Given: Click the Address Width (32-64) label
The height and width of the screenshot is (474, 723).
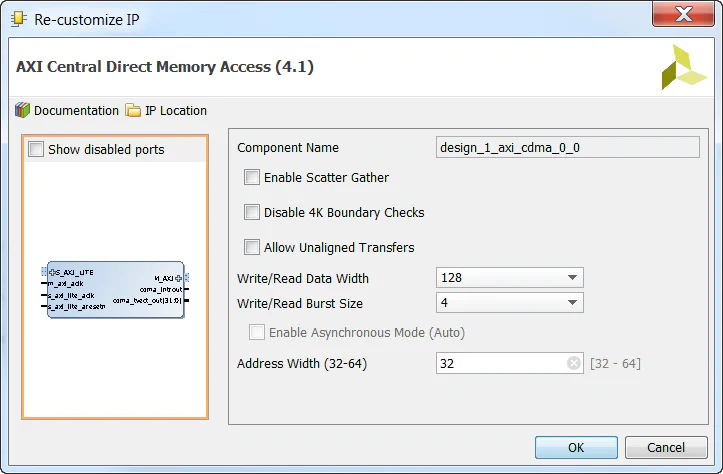Looking at the screenshot, I should 302,364.
